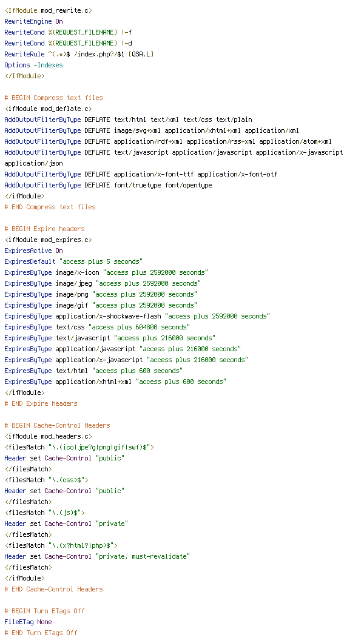The width and height of the screenshot is (364, 643).
Task: Click the ExpiresDefault access plus 5 seconds line
Action: pos(73,261)
